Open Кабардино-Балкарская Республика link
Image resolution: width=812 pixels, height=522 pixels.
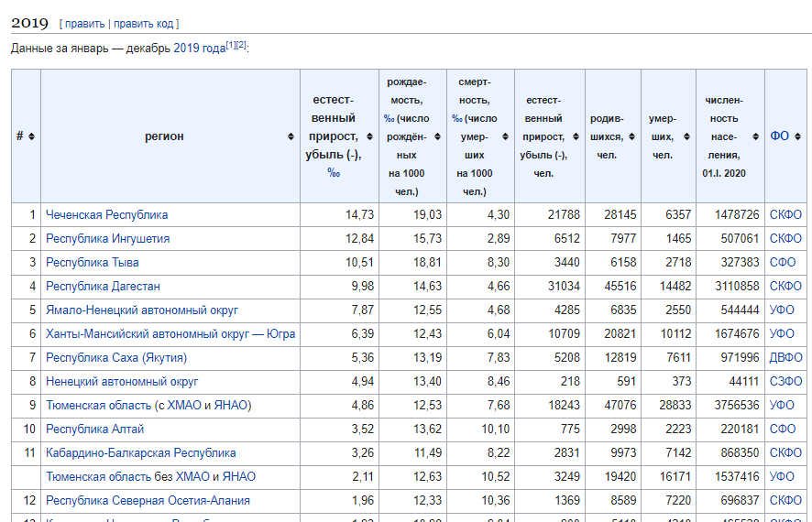click(141, 452)
